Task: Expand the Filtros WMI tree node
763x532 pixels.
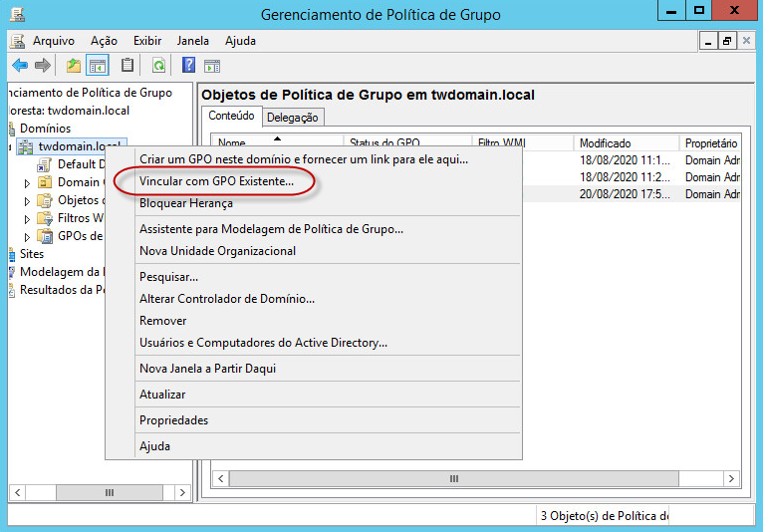Action: tap(27, 219)
